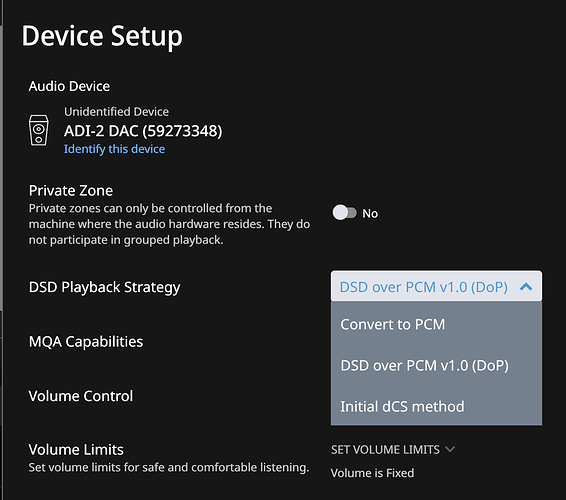566x500 pixels.
Task: Click the DSD Playback Strategy label
Action: (x=104, y=287)
